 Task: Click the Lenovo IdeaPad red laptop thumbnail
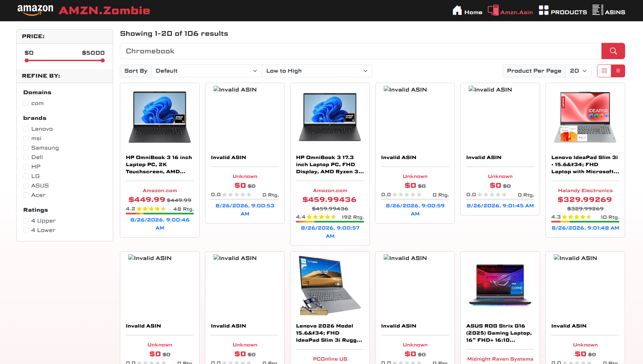click(585, 117)
